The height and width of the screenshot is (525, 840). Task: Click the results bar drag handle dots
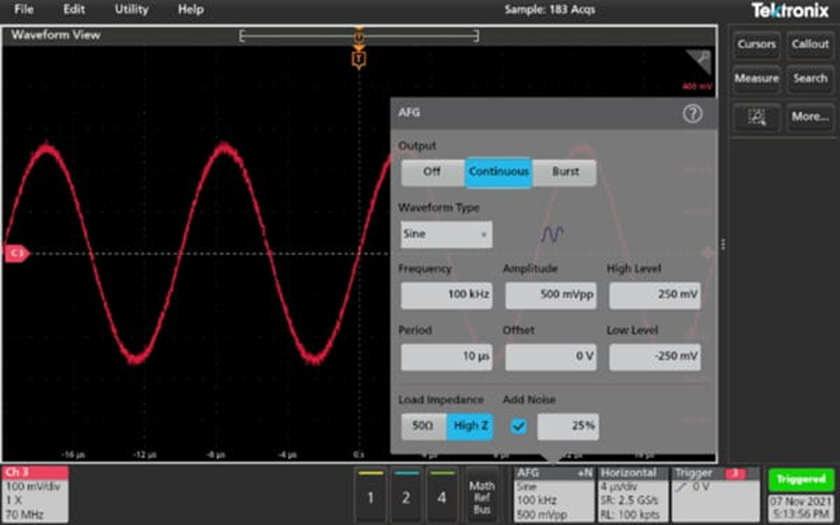pos(723,244)
